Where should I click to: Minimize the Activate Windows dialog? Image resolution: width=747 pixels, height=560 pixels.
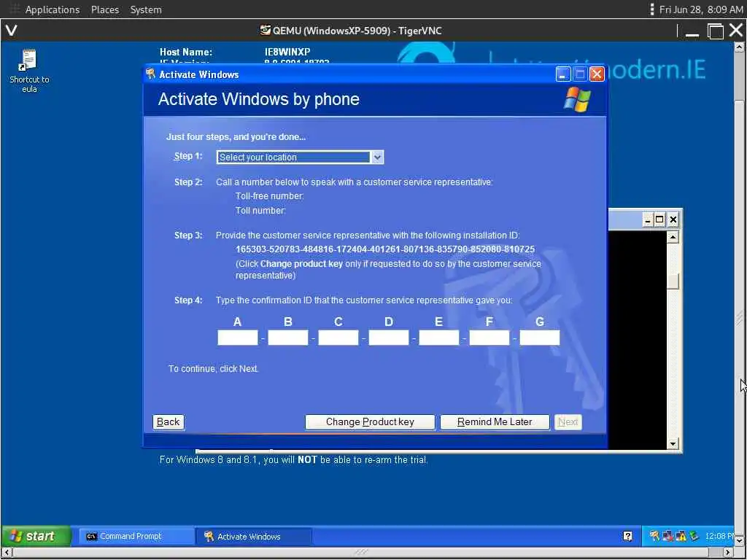coord(563,74)
